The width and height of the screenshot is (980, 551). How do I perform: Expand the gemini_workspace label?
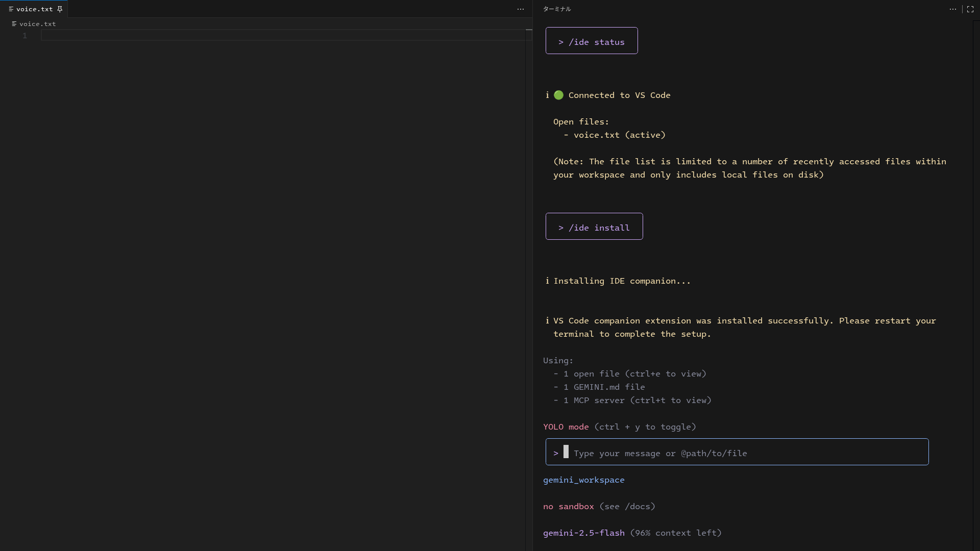pyautogui.click(x=583, y=480)
